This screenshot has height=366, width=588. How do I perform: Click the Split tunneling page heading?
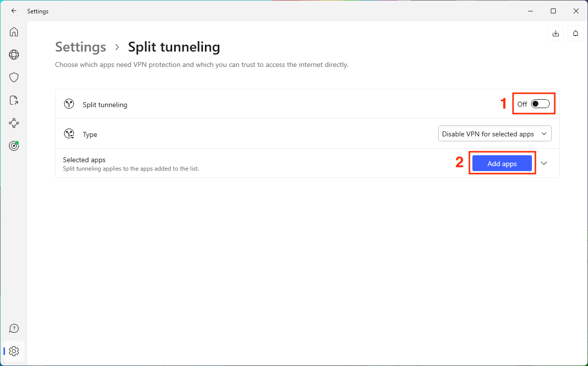174,47
